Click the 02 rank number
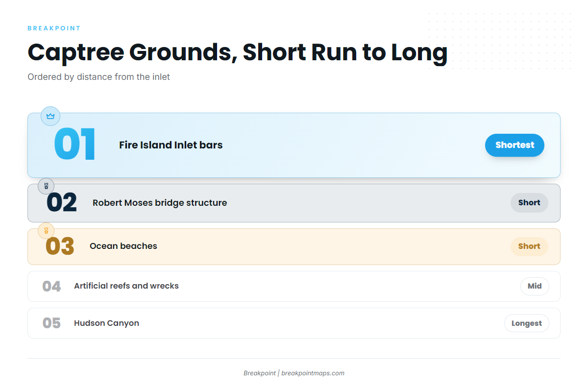Image resolution: width=588 pixels, height=390 pixels. point(62,203)
